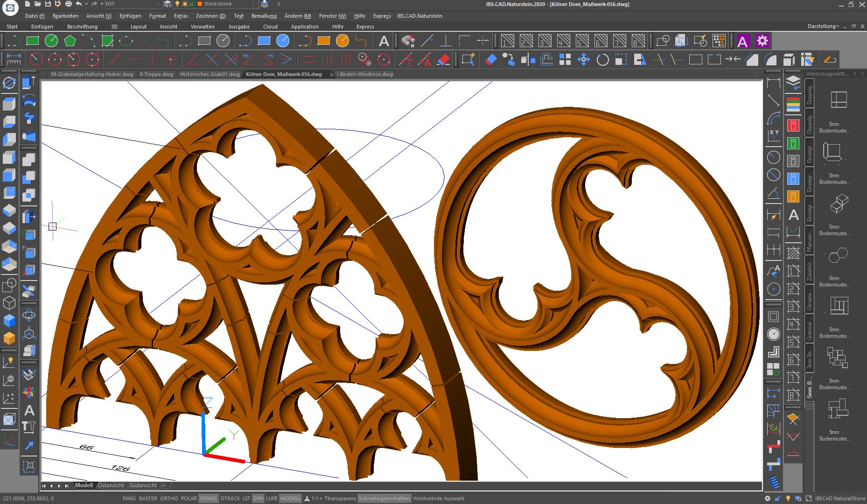Select first 5mm Bodenmuster palette thumbnail
867x504 pixels.
coord(839,99)
